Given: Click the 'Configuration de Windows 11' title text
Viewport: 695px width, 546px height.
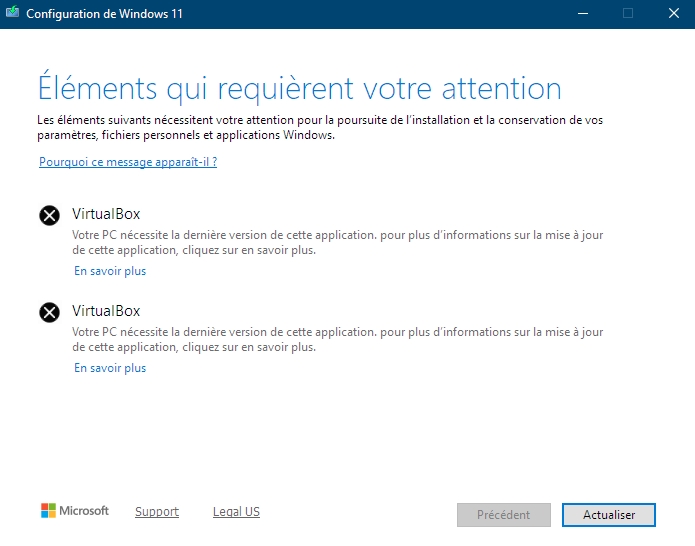Looking at the screenshot, I should 104,14.
